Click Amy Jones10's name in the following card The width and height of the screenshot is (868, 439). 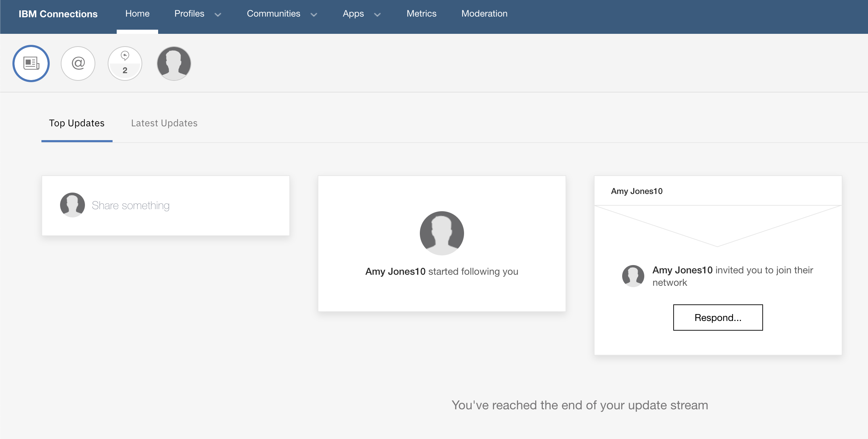(396, 271)
